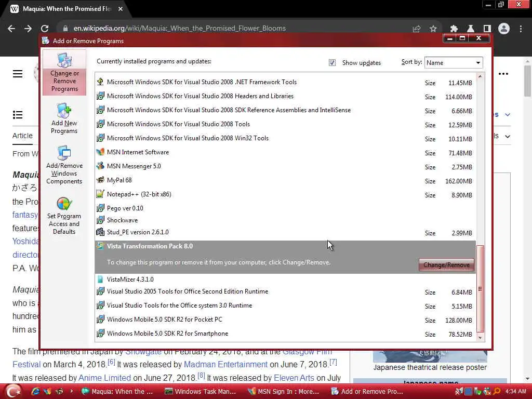Open citation link [7]

pos(333,362)
